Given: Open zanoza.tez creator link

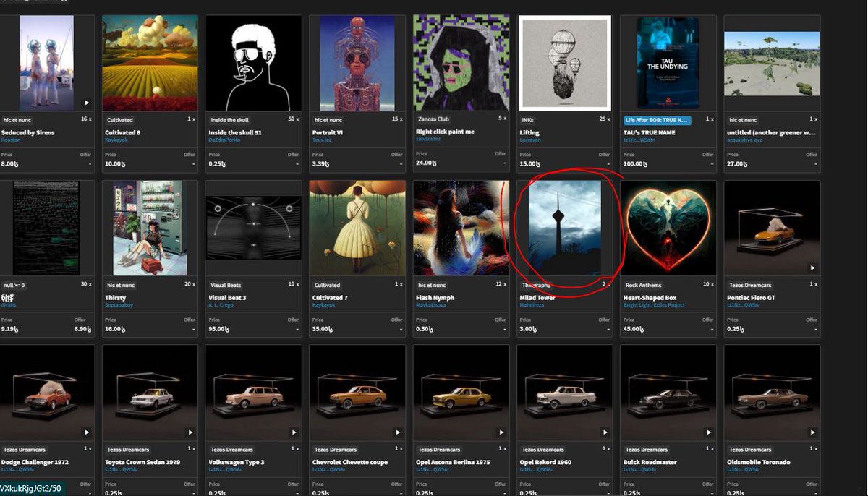Looking at the screenshot, I should click(x=428, y=138).
